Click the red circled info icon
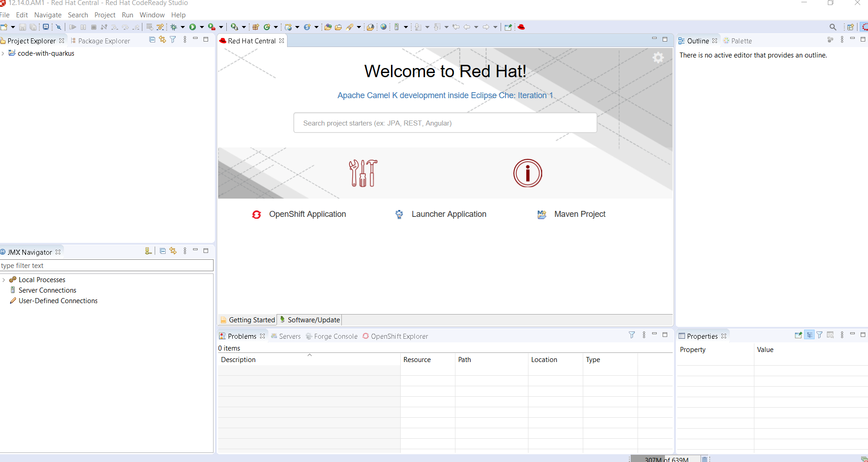 point(528,173)
